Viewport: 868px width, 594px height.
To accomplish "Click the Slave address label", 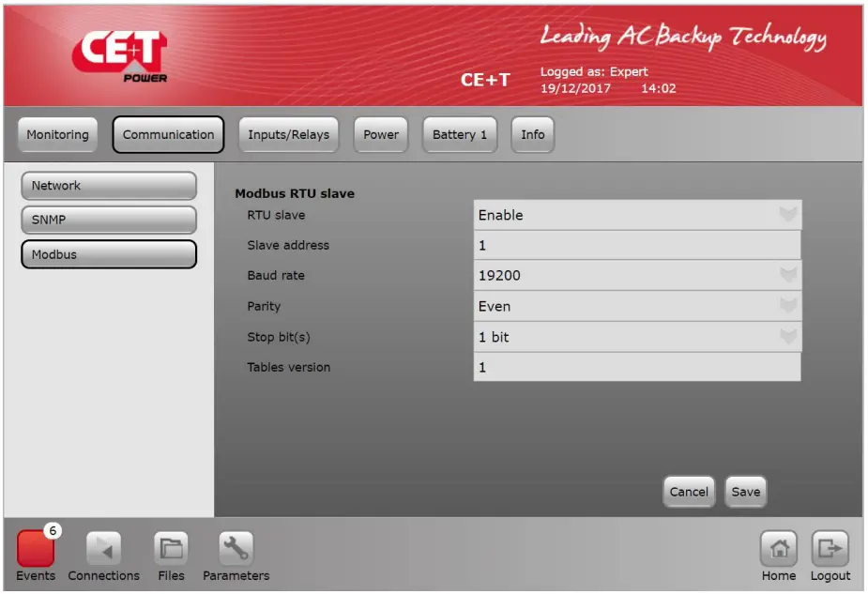I will (x=288, y=245).
